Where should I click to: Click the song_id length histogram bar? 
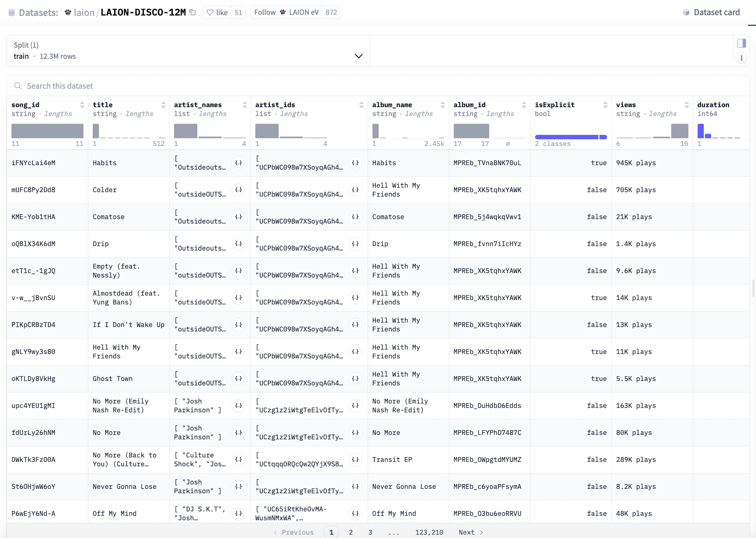click(47, 131)
